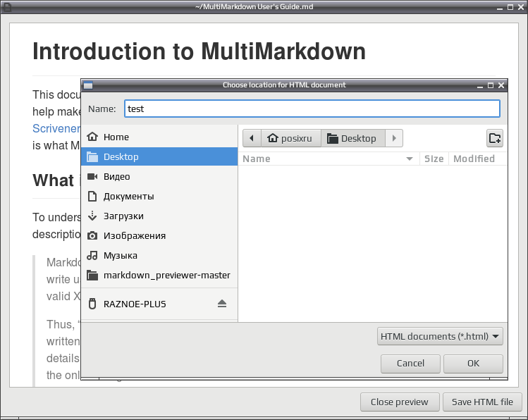Click the video camera icon beside Видео
The height and width of the screenshot is (420, 528).
click(92, 176)
